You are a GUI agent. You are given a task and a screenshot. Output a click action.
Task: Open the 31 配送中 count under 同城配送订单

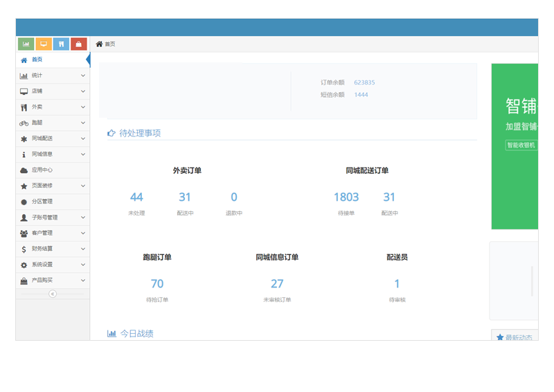pyautogui.click(x=389, y=197)
